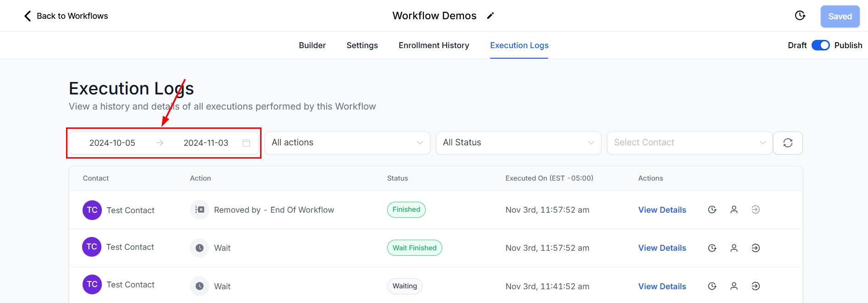Toggle the Draft/Publish switch
868x303 pixels.
coord(820,45)
